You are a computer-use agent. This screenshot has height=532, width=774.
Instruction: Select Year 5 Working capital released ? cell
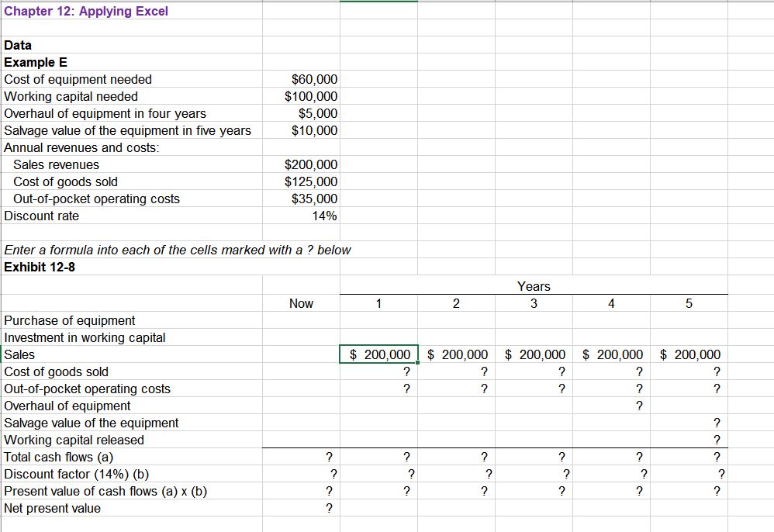[689, 440]
